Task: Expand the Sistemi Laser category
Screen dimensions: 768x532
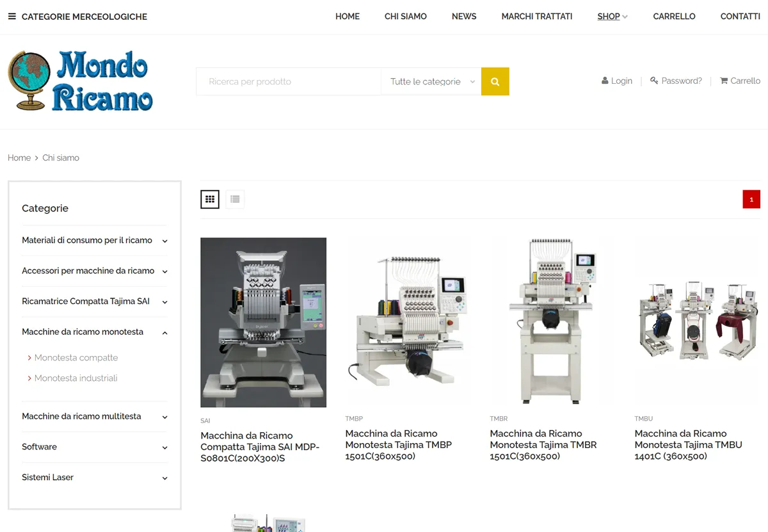Action: pyautogui.click(x=164, y=478)
